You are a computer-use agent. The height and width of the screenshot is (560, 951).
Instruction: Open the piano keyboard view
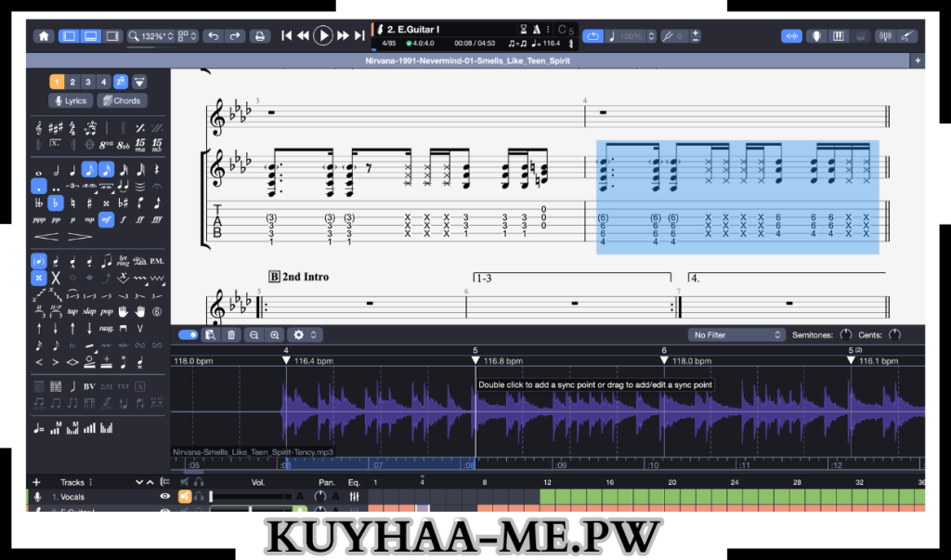(x=839, y=36)
